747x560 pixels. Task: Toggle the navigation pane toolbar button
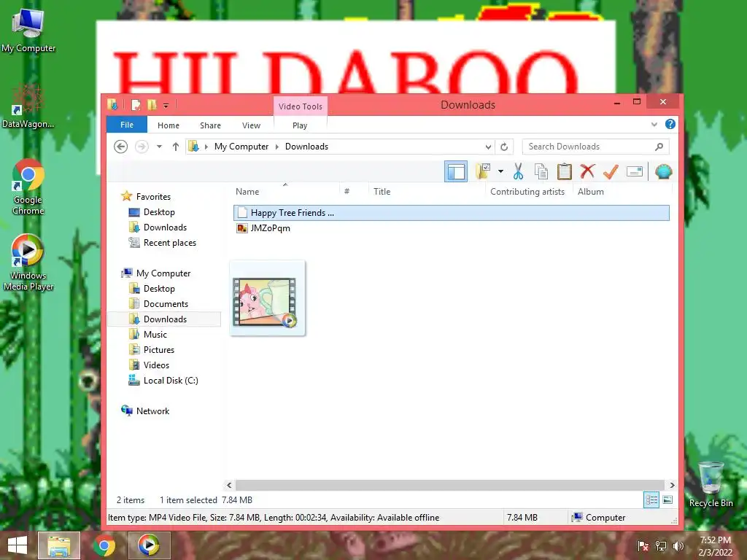[x=455, y=171]
